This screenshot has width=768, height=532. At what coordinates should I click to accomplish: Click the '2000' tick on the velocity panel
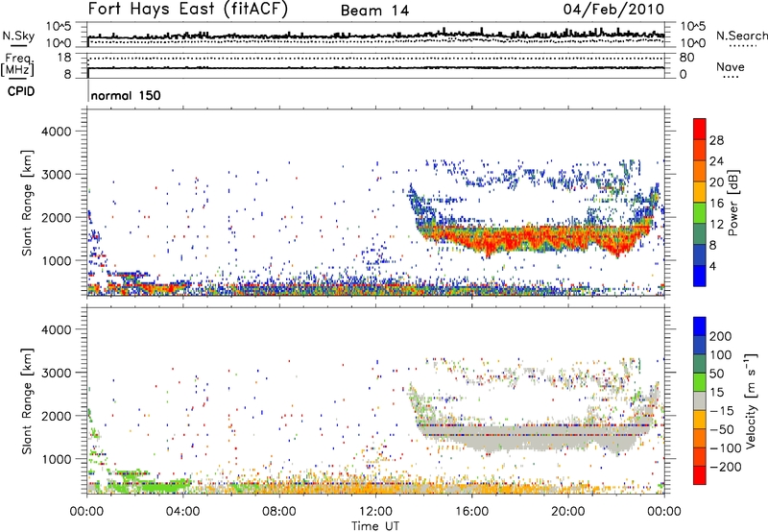57,416
